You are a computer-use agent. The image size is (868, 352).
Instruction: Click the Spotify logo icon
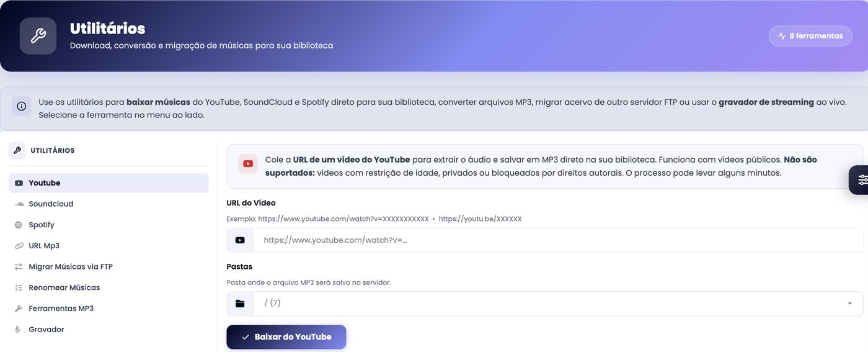point(19,225)
